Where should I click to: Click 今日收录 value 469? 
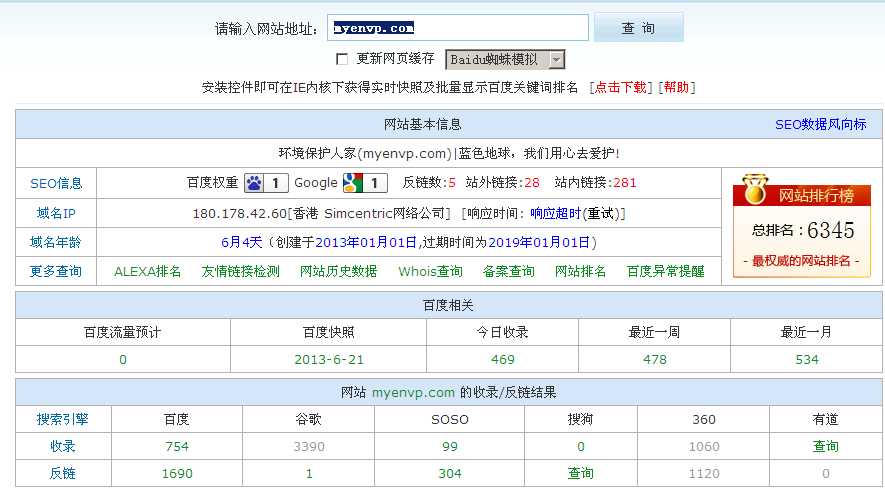pyautogui.click(x=502, y=360)
